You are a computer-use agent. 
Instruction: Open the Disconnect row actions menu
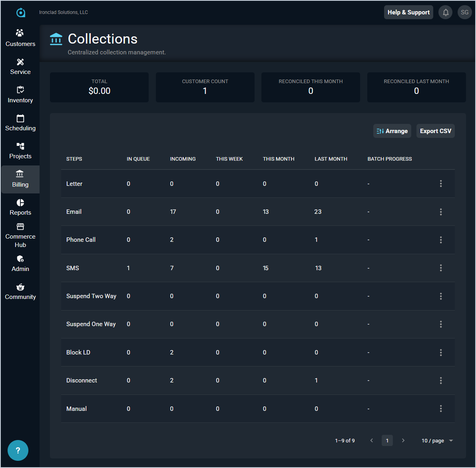[x=441, y=380]
